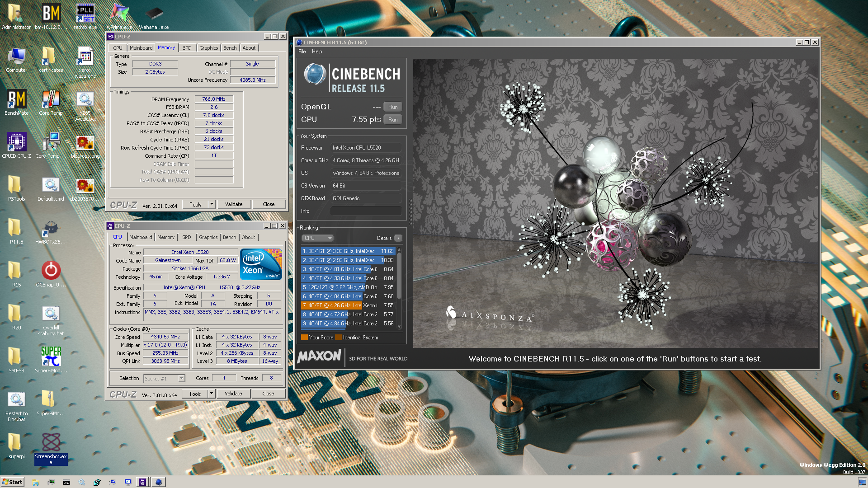The height and width of the screenshot is (488, 868).
Task: Select ranking row 1 8C/16T 11.69
Action: point(348,251)
